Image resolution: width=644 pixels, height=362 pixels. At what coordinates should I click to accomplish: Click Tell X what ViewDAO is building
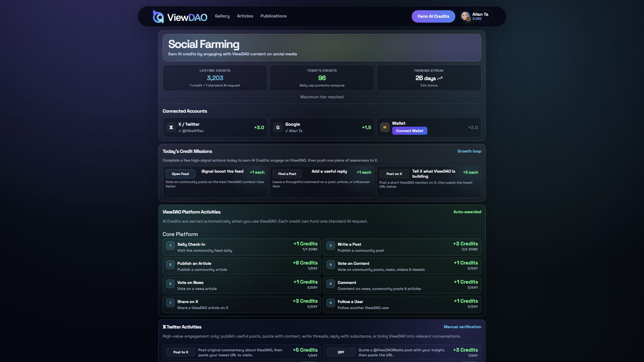coord(434,174)
